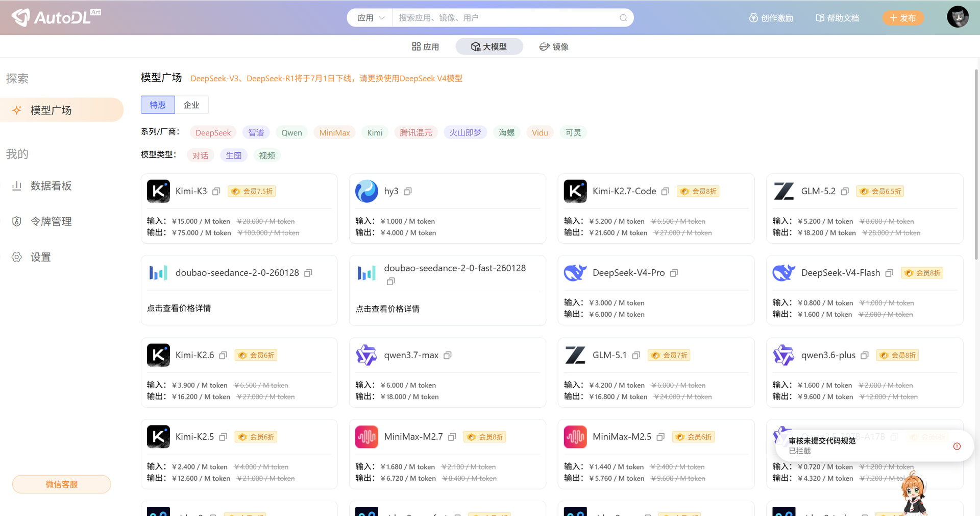Click the anime mascot character

(x=913, y=493)
